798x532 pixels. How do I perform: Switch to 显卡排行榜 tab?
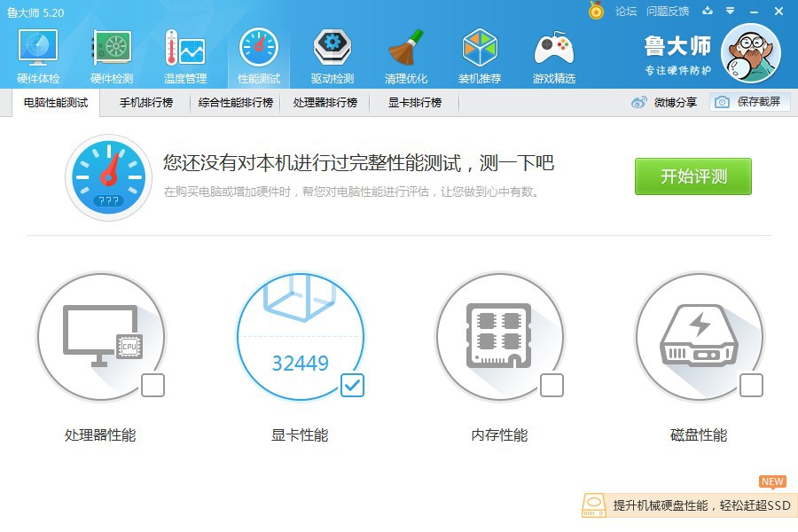click(x=415, y=102)
